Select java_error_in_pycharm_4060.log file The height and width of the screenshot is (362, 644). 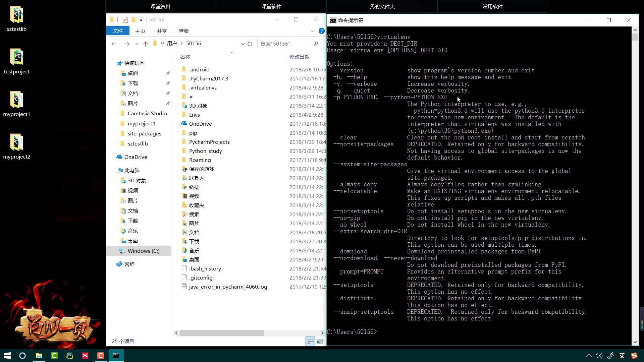coord(228,287)
